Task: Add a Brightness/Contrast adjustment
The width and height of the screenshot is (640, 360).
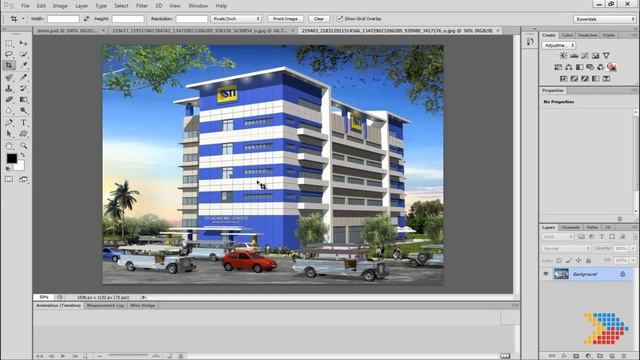Action: [x=563, y=56]
